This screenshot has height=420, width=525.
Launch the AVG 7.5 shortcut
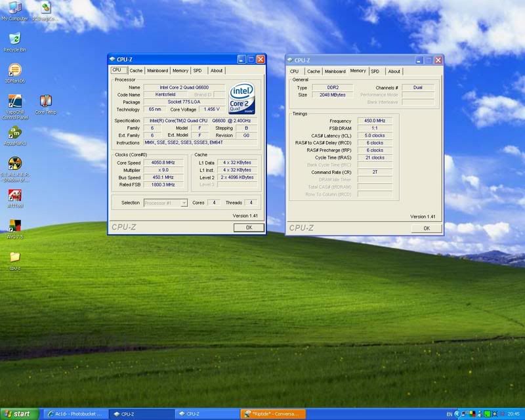pos(14,229)
